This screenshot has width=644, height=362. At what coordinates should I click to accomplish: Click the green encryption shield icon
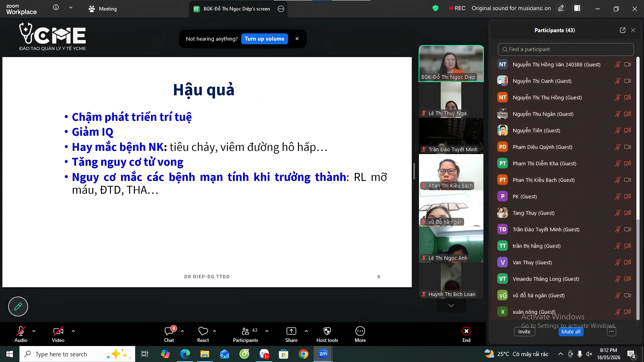click(x=435, y=8)
